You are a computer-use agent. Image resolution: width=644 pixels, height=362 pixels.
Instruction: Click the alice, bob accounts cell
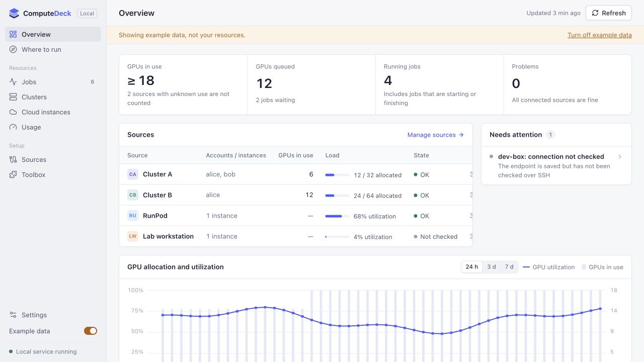pos(220,174)
